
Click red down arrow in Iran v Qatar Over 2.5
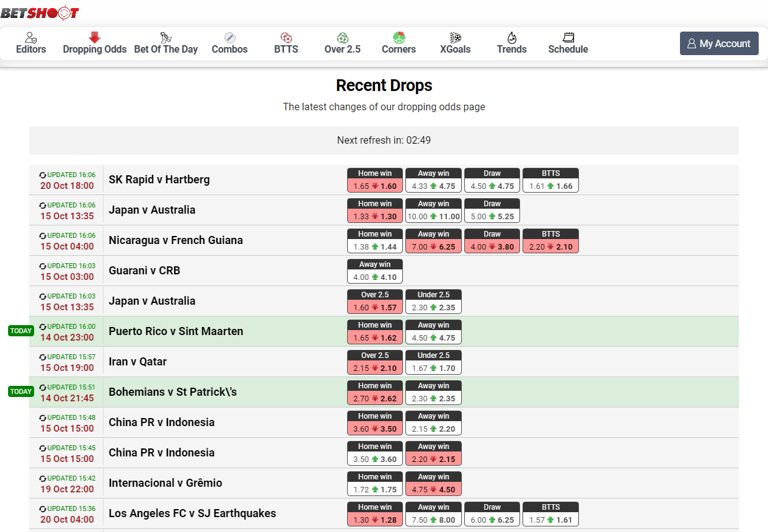pyautogui.click(x=375, y=368)
